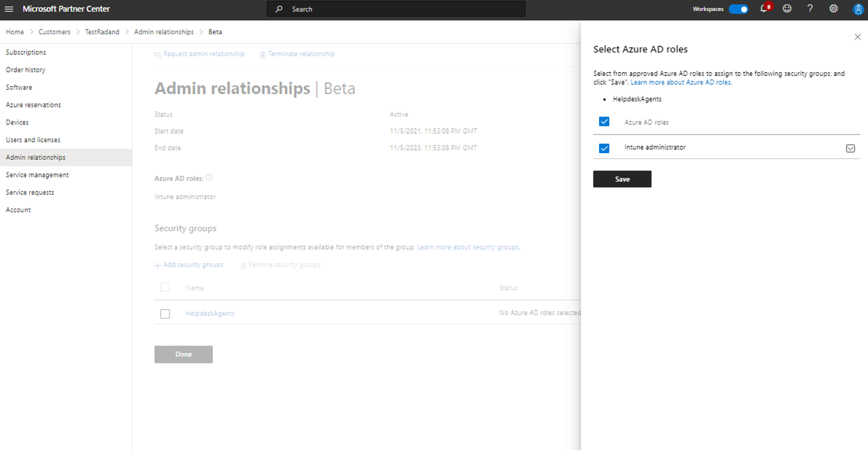Click the Microsoft Partner Center title
The height and width of the screenshot is (450, 868).
(x=66, y=9)
